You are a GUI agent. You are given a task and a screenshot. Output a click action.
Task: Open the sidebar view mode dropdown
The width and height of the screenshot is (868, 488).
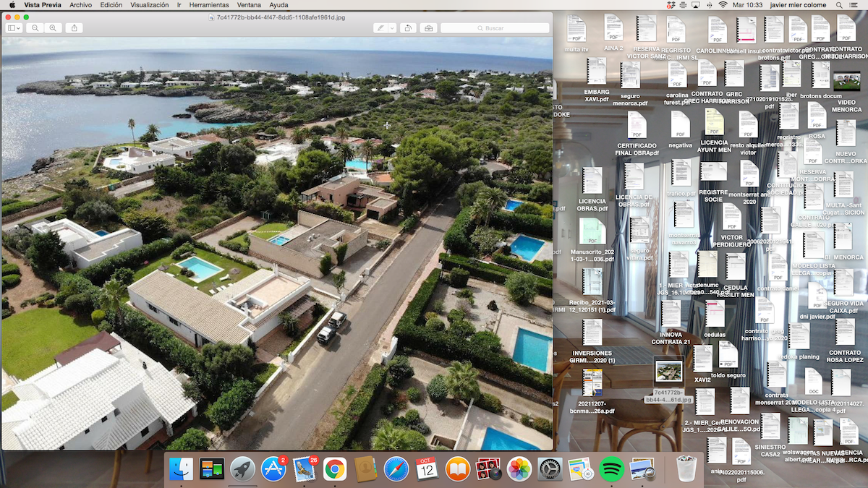coord(14,28)
